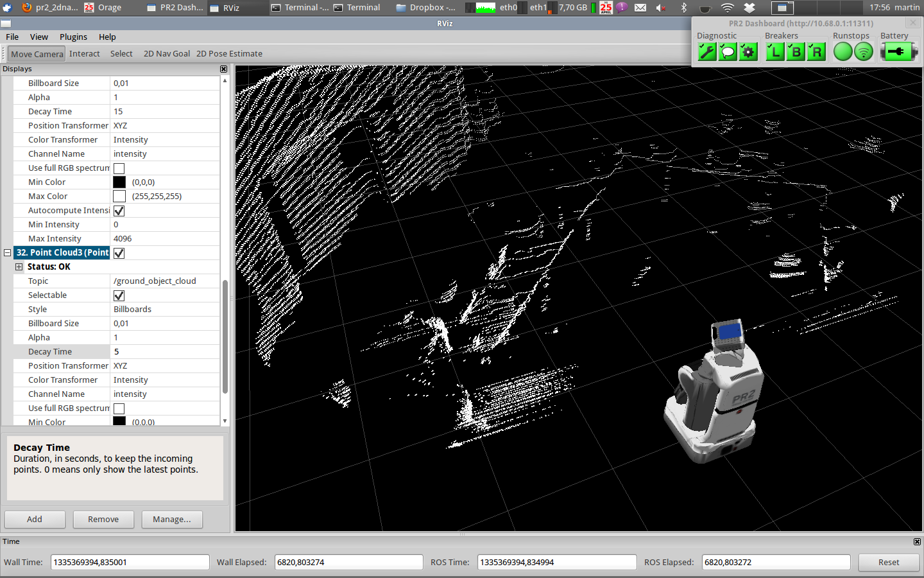This screenshot has height=578, width=924.
Task: Open the View menu
Action: (x=38, y=37)
